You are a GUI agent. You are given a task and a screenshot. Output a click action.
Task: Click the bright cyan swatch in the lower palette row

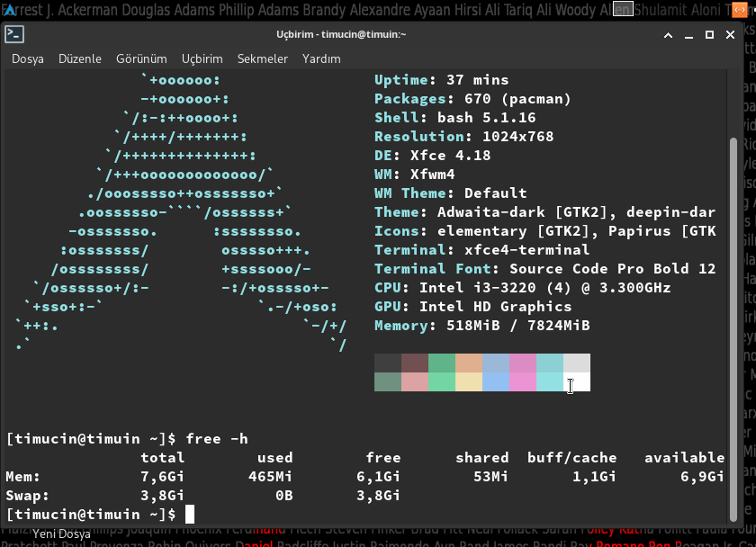tap(550, 381)
